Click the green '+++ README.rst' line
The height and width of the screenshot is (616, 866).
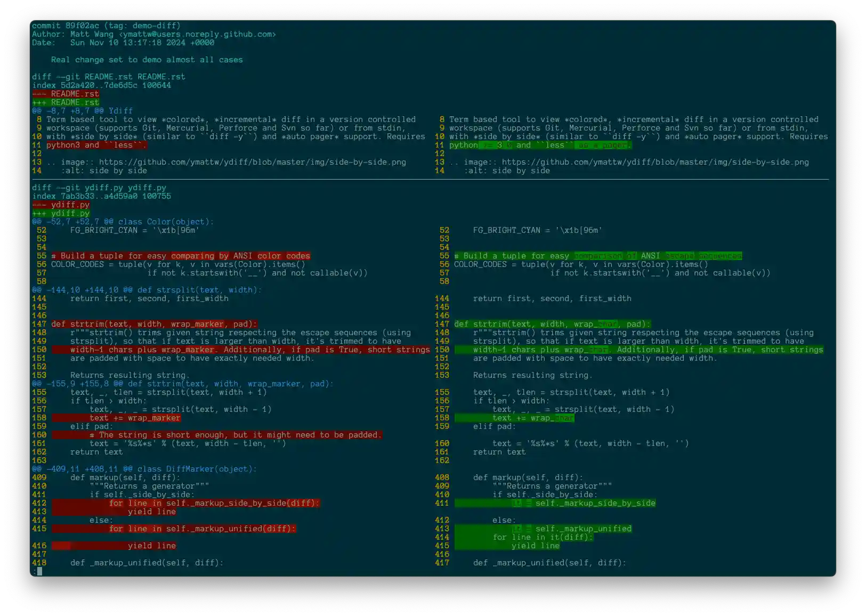[66, 102]
